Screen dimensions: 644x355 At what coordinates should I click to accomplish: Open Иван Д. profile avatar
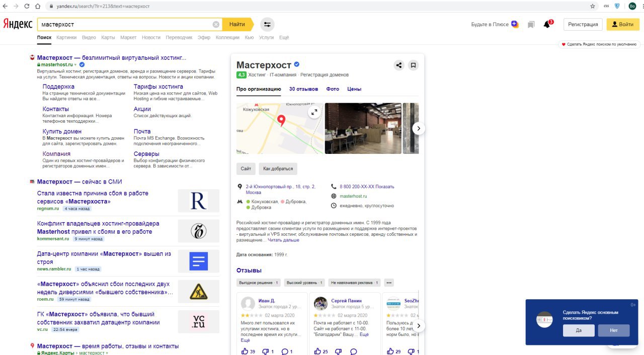[x=248, y=304]
